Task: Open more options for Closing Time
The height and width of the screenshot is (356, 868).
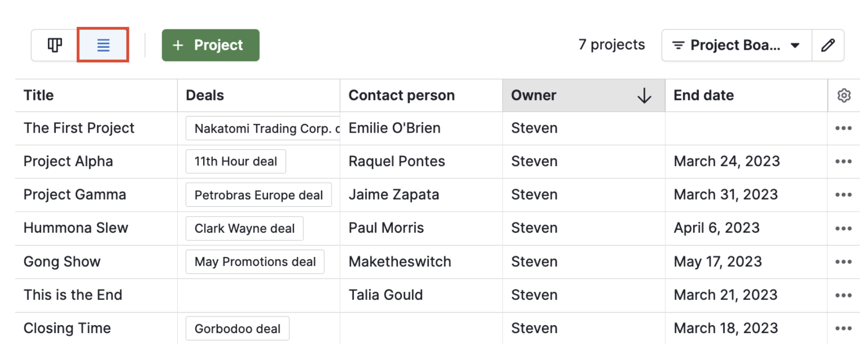Action: [843, 328]
